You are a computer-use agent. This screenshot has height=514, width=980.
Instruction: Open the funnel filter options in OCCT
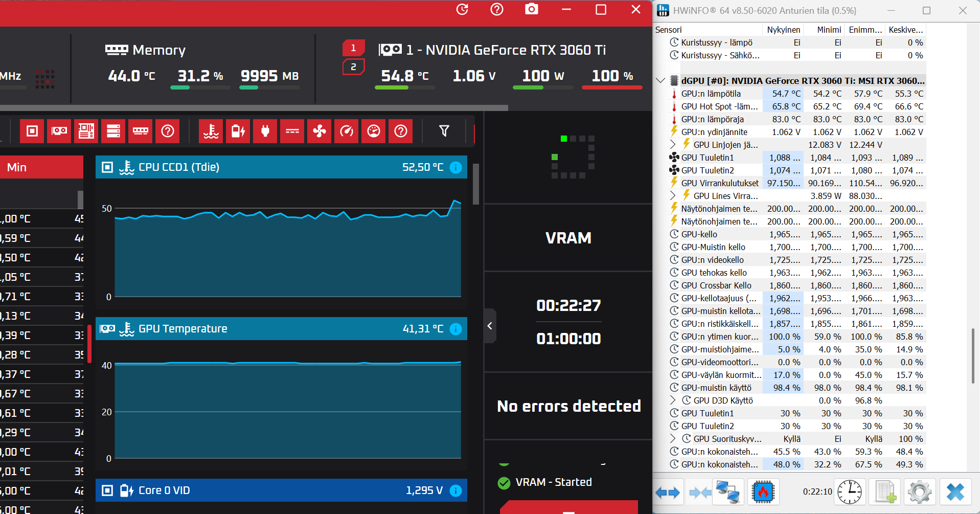click(444, 131)
